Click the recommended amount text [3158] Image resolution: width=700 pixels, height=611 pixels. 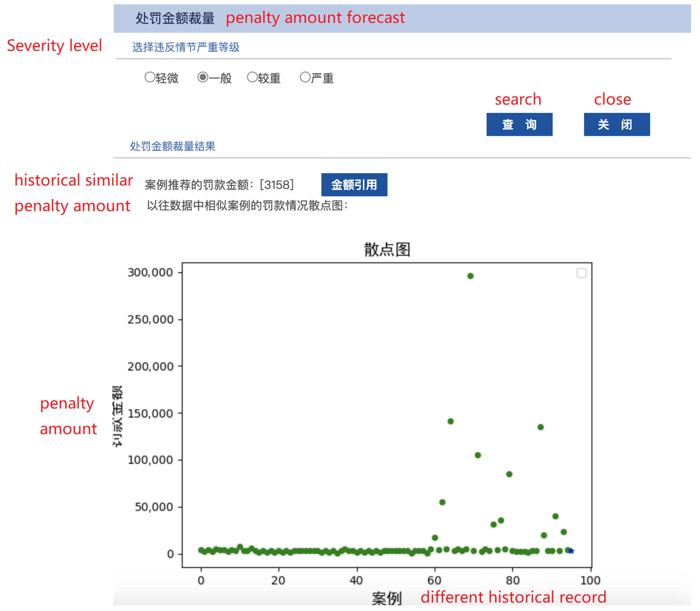[277, 185]
